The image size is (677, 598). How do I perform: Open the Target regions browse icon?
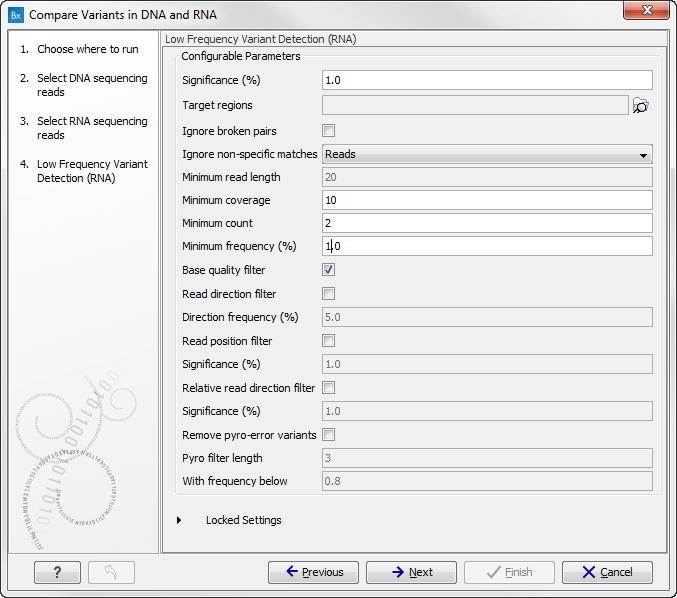pyautogui.click(x=641, y=105)
